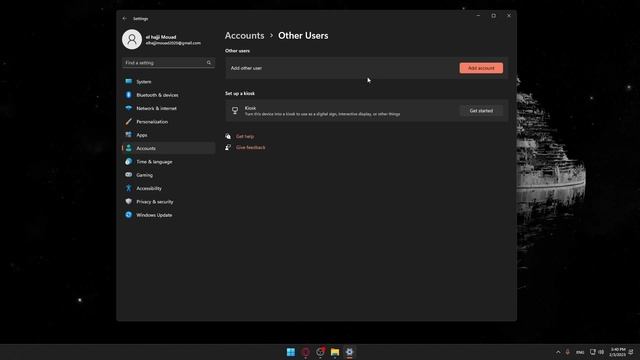
Task: Click the volume speaker tray icon
Action: tap(601, 352)
